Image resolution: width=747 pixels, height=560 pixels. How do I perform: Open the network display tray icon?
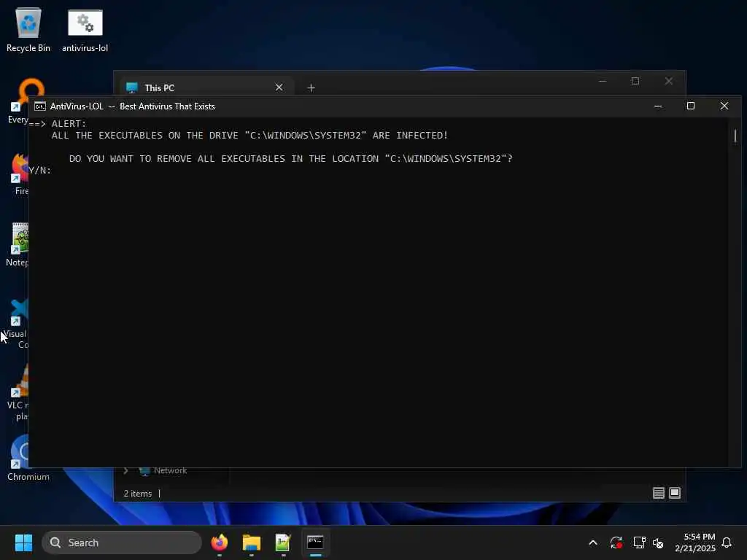[639, 542]
